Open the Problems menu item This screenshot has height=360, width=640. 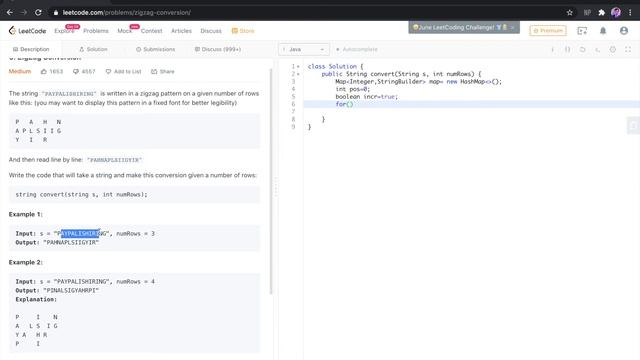click(96, 31)
